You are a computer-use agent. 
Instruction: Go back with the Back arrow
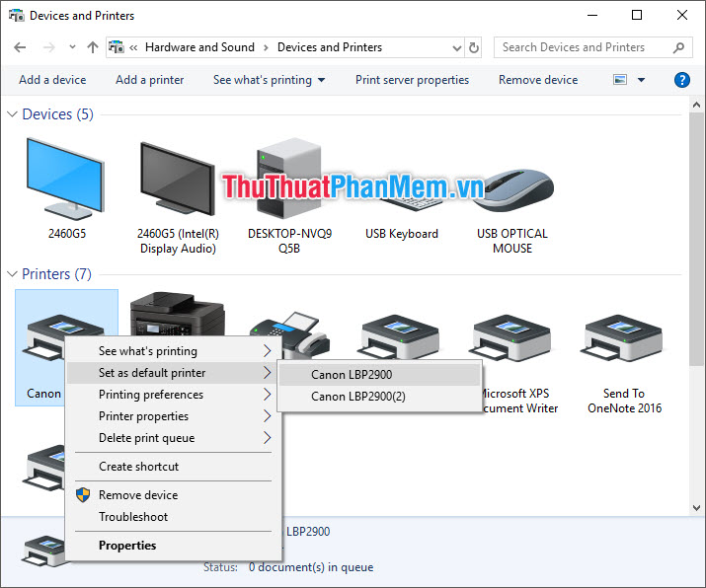pyautogui.click(x=20, y=47)
